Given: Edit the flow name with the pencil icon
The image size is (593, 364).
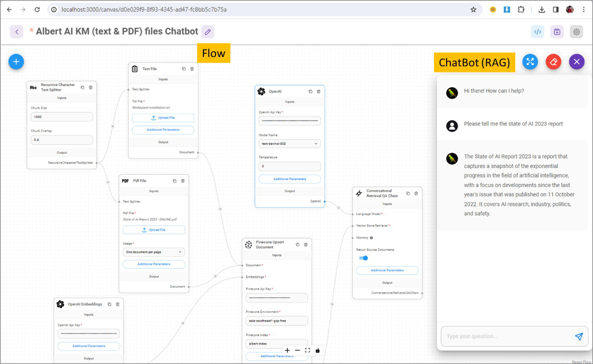Looking at the screenshot, I should pos(208,32).
